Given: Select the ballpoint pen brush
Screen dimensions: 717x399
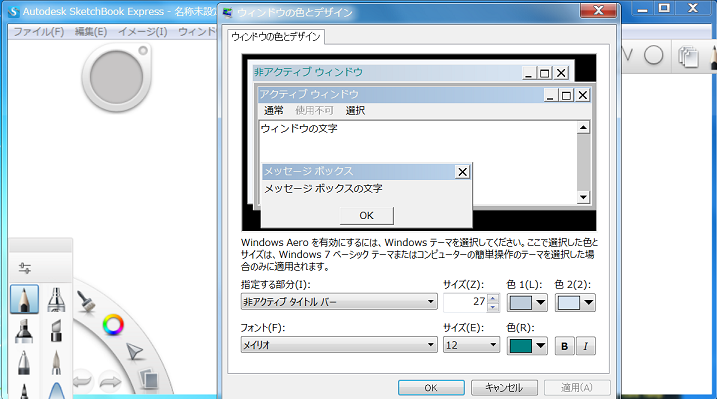Looking at the screenshot, I should coord(24,362).
